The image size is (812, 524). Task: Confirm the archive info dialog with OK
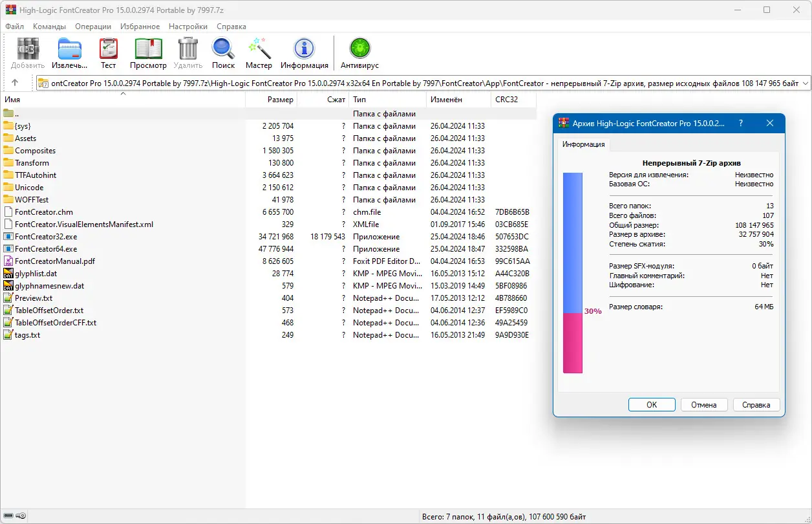[x=652, y=404]
